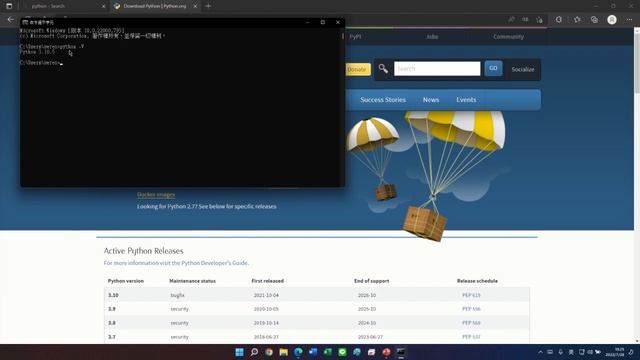This screenshot has height=360, width=640.
Task: Switch to the 'python - Search' tab
Action: click(48, 6)
